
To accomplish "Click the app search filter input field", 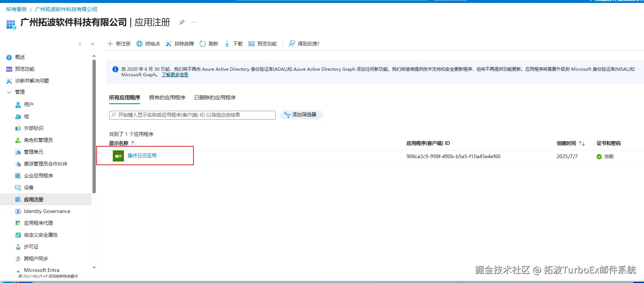I will pos(192,115).
